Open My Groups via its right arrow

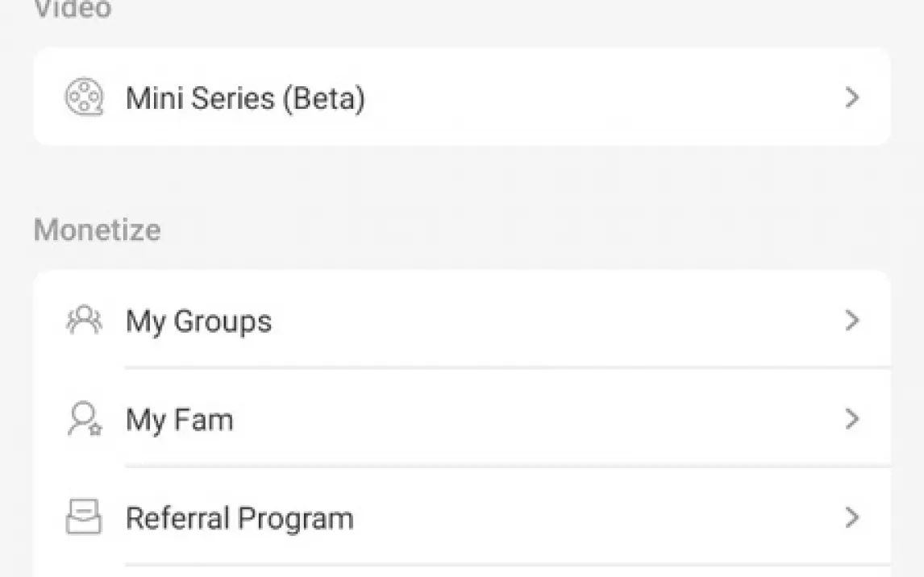tap(851, 321)
